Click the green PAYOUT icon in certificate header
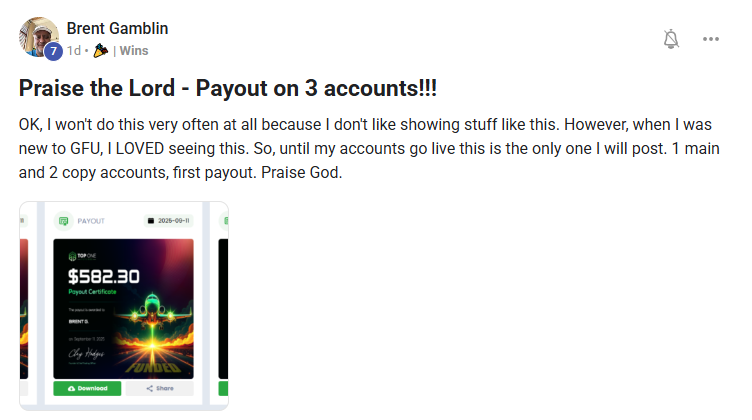 (x=63, y=221)
